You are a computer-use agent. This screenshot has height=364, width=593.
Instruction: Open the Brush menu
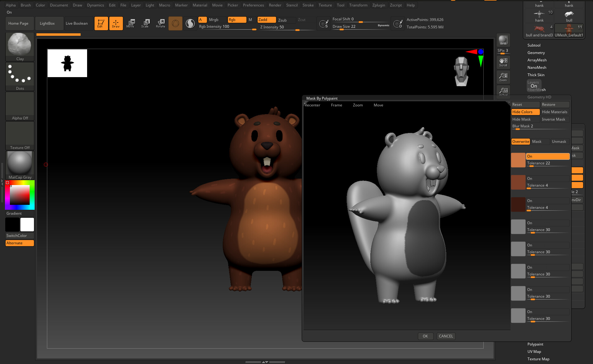click(x=26, y=5)
